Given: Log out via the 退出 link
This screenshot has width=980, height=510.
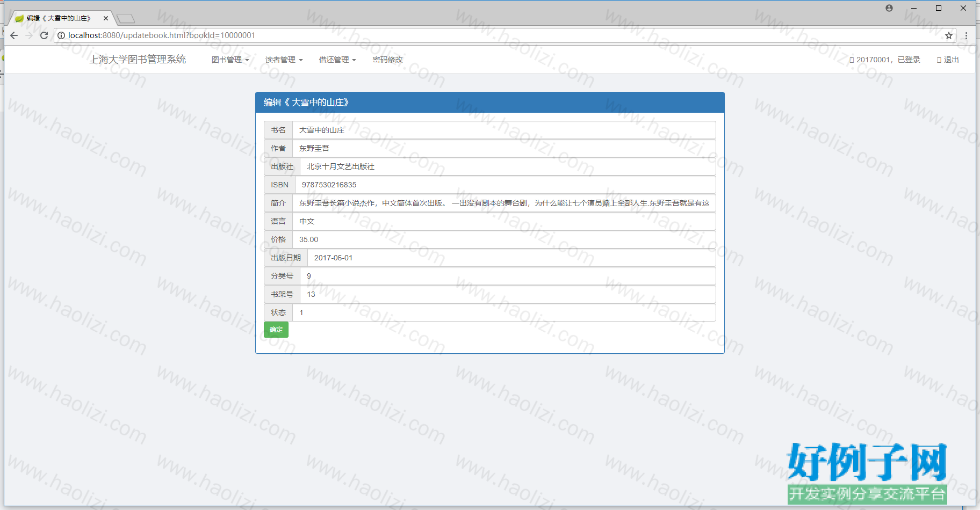Looking at the screenshot, I should pos(948,60).
